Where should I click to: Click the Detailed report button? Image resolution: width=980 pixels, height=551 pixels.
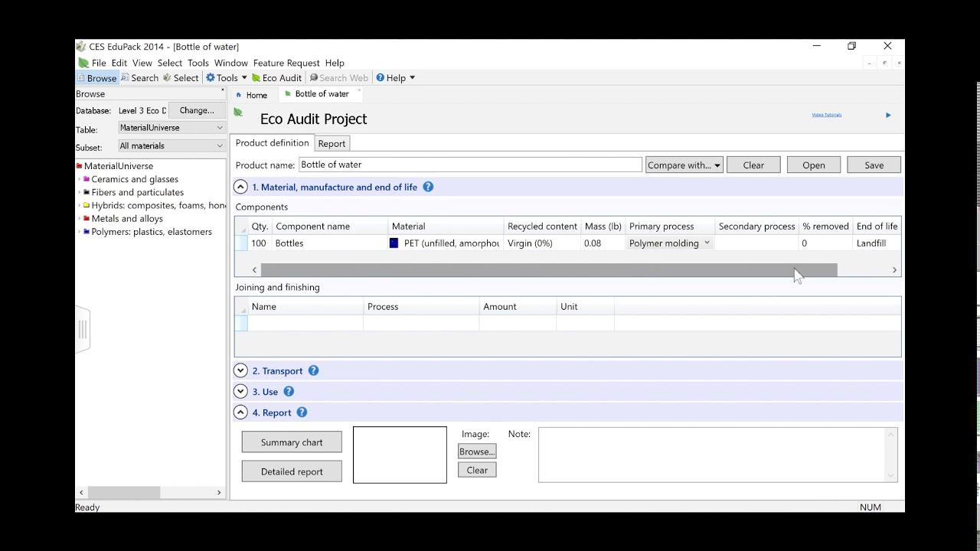click(x=292, y=471)
